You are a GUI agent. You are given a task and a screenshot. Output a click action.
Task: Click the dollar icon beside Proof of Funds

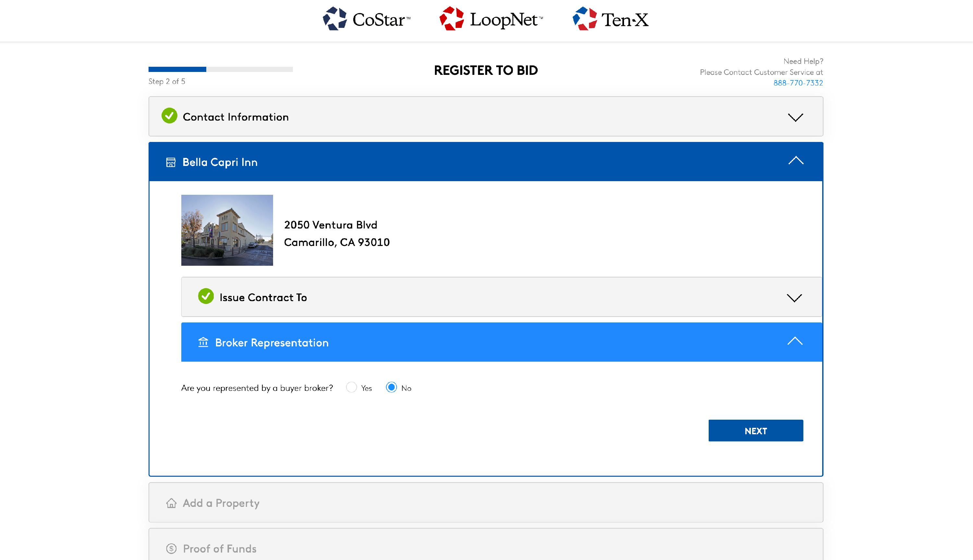pyautogui.click(x=171, y=548)
